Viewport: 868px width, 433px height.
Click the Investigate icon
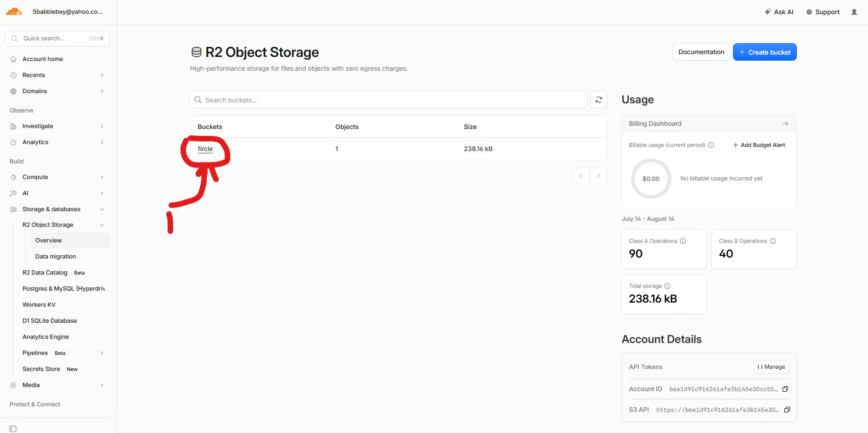pyautogui.click(x=13, y=126)
